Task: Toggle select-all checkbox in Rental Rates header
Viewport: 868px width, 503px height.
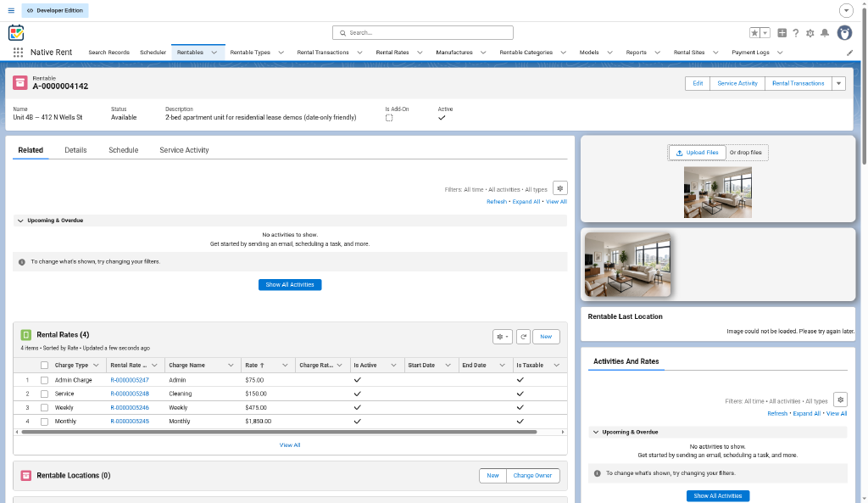Action: pos(44,365)
